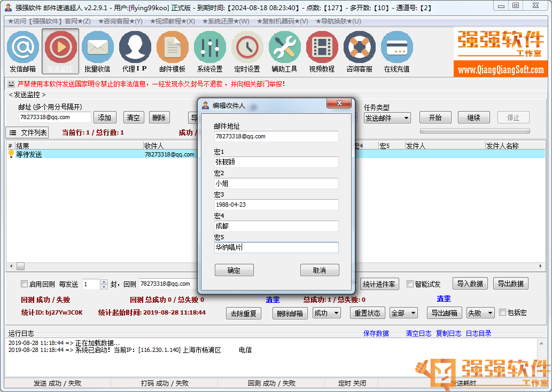Open the 复制机器码(V) menu item

(282, 21)
